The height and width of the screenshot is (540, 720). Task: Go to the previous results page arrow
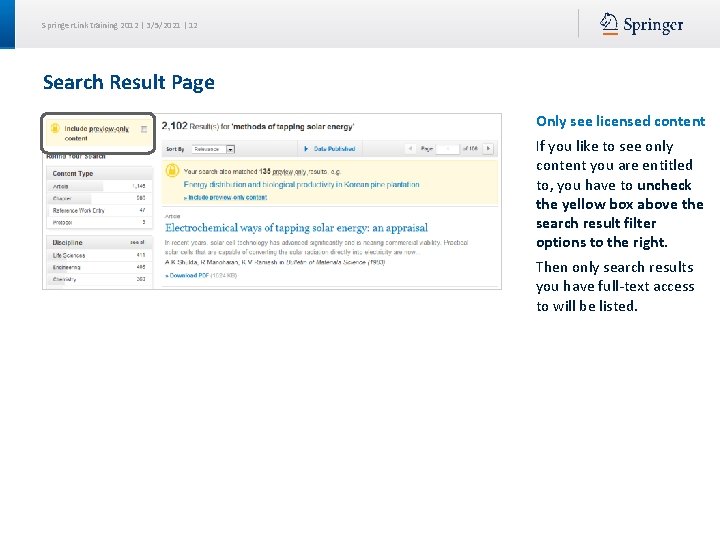[x=410, y=148]
